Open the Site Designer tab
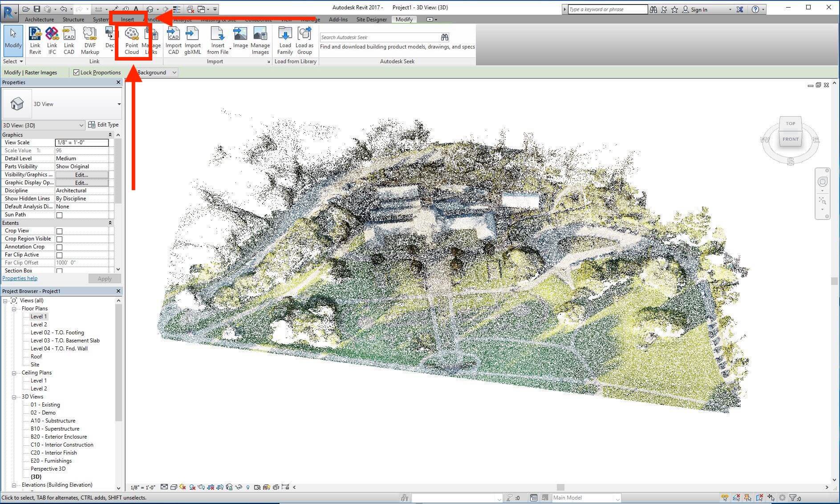Viewport: 840px width, 504px height. coord(371,20)
